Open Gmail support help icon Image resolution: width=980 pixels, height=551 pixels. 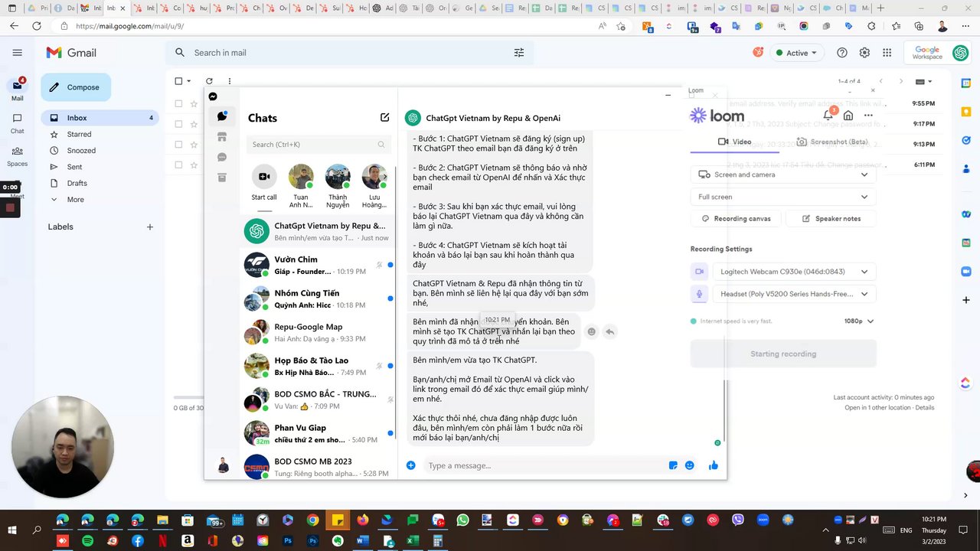[x=842, y=53]
